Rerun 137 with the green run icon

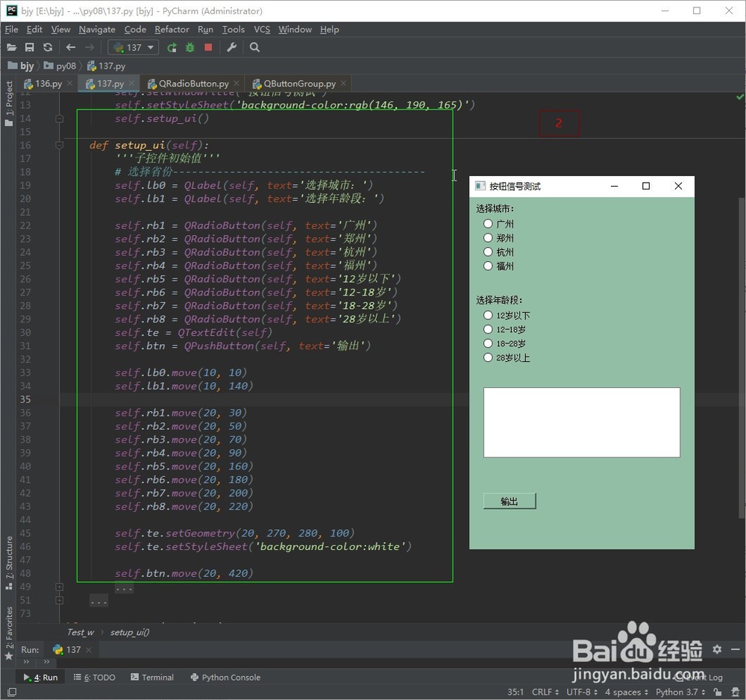click(x=172, y=47)
